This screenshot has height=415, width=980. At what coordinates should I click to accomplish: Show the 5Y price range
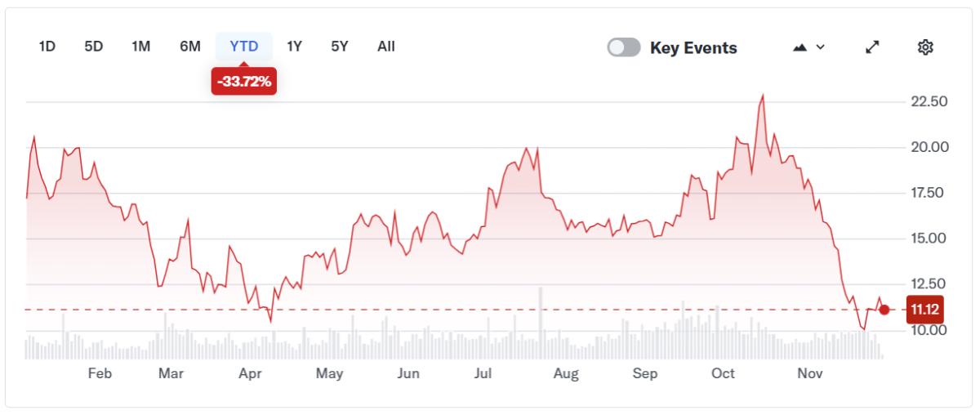point(340,47)
